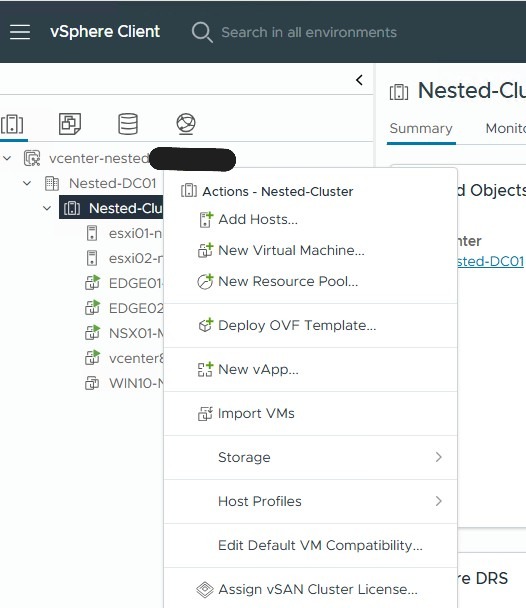Open the Summary tab
This screenshot has width=526, height=608.
click(x=421, y=129)
